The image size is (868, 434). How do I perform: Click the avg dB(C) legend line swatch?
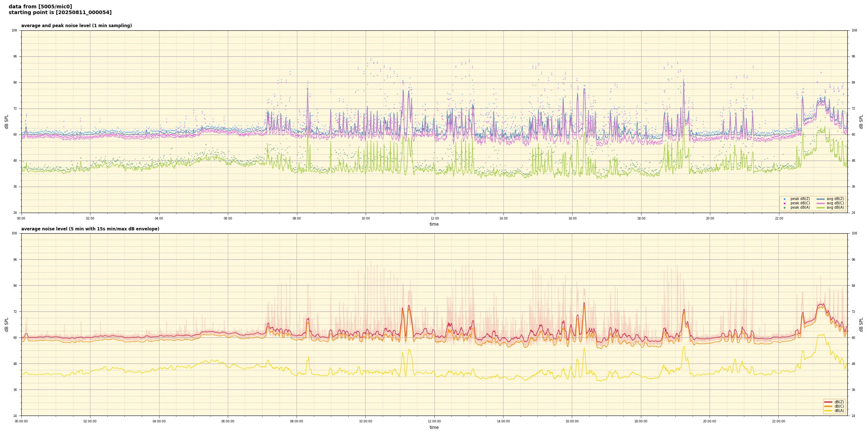point(821,203)
